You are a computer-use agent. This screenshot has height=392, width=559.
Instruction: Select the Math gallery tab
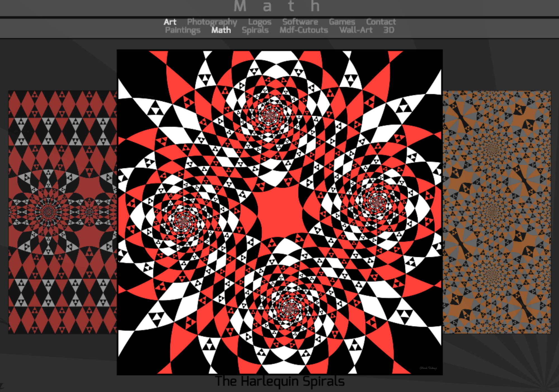(221, 30)
